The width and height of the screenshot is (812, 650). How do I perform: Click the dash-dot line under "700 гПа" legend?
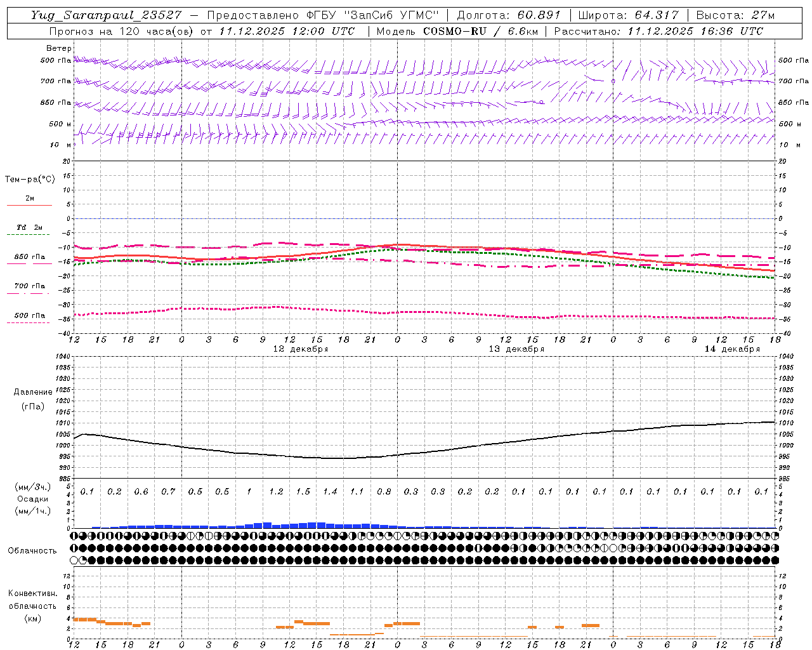(29, 293)
